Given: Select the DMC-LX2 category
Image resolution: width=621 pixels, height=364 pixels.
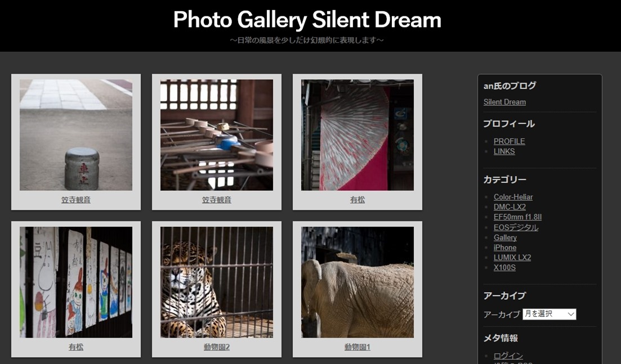Looking at the screenshot, I should pyautogui.click(x=510, y=207).
